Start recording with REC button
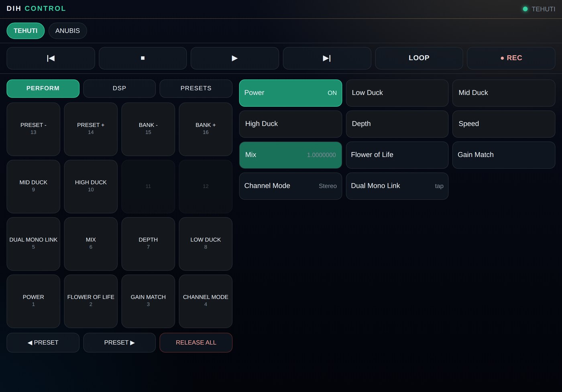The image size is (562, 392). click(x=511, y=58)
